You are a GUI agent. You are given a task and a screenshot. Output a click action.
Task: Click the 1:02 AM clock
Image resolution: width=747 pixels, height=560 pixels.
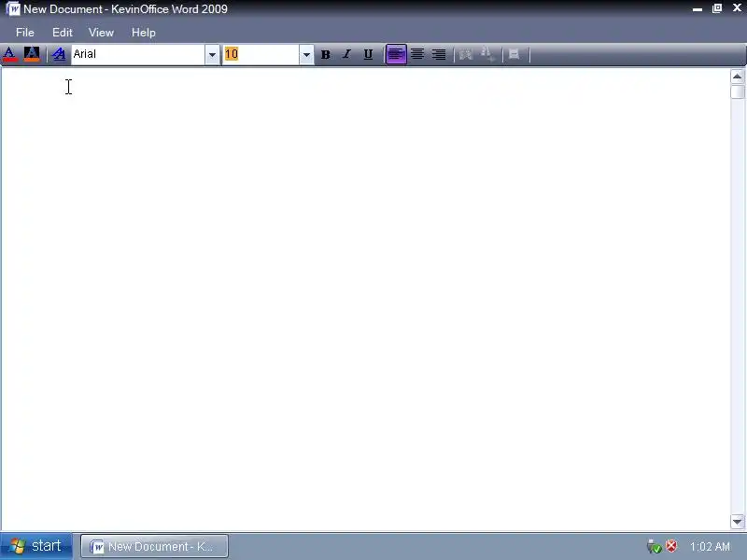[710, 547]
